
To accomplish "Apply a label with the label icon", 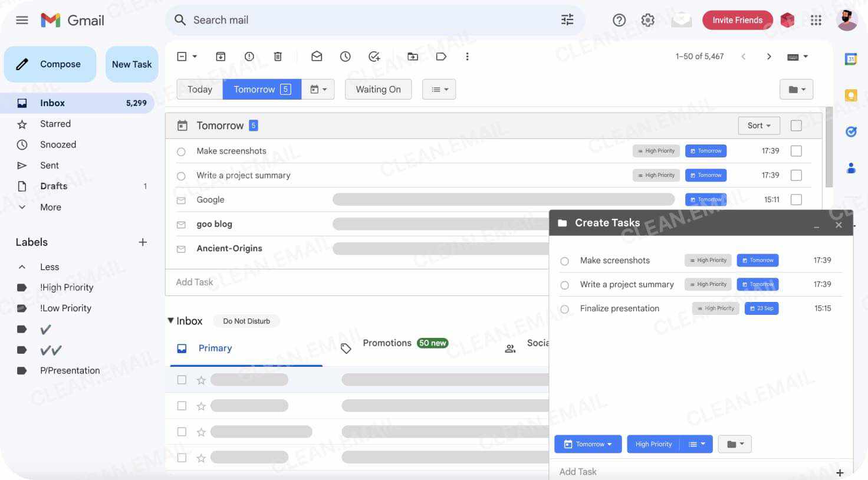I will pyautogui.click(x=441, y=56).
